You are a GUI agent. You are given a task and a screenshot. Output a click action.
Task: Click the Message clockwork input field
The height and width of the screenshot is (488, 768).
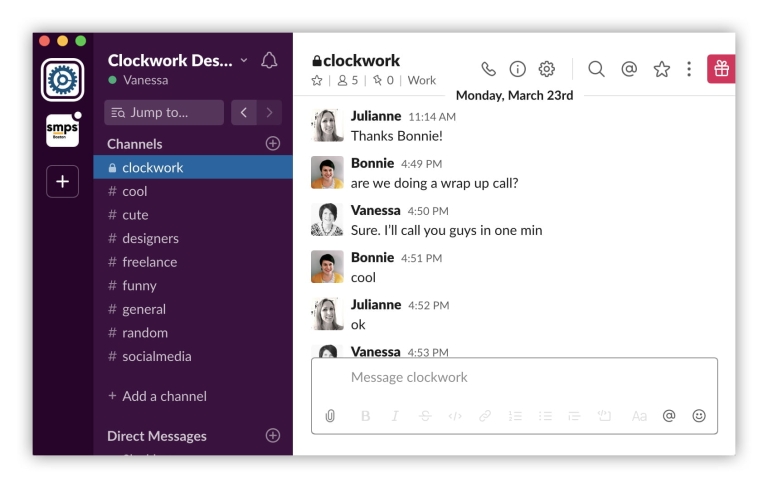pos(514,377)
